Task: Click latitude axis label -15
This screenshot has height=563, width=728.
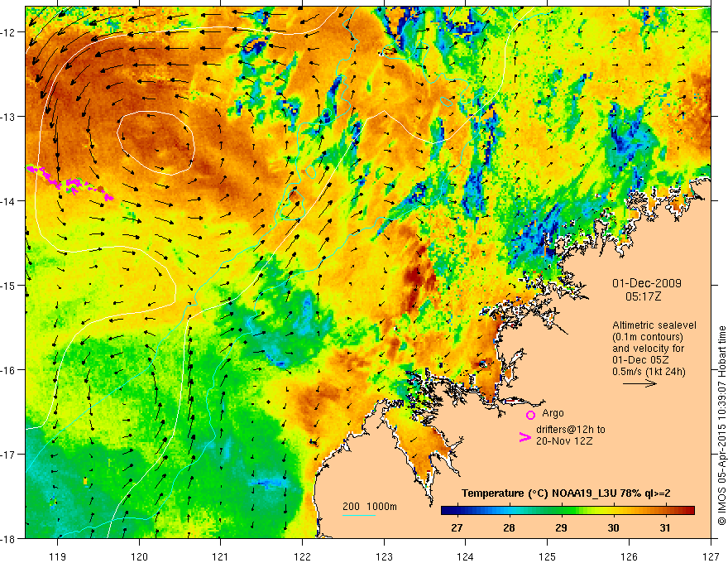Action: [9, 286]
